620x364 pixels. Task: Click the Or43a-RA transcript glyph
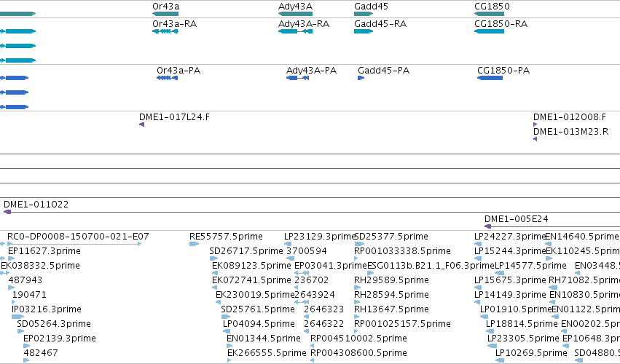(165, 31)
